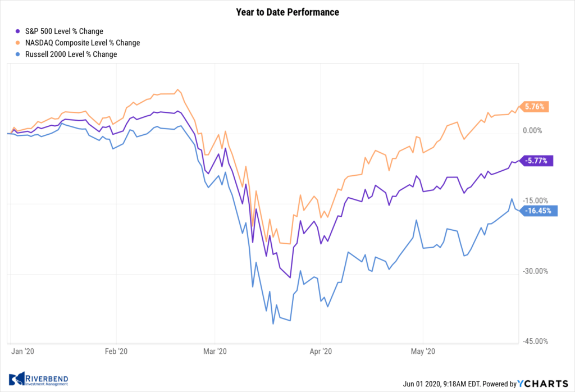Click the orange NASDAQ Composite legend dot
Viewport: 575px width, 392px height.
pyautogui.click(x=19, y=43)
